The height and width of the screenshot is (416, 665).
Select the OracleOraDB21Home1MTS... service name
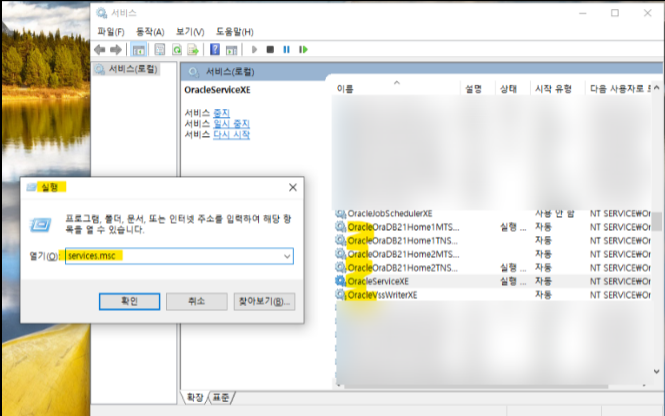(403, 227)
